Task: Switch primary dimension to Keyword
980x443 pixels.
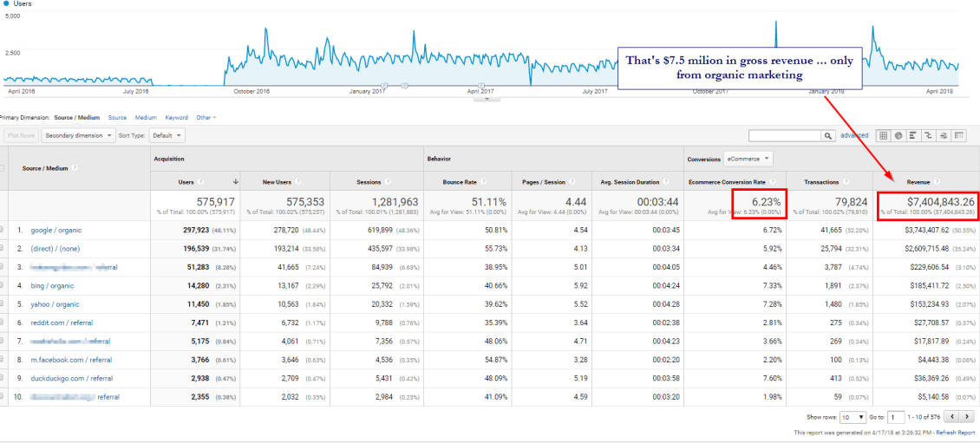Action: coord(176,117)
